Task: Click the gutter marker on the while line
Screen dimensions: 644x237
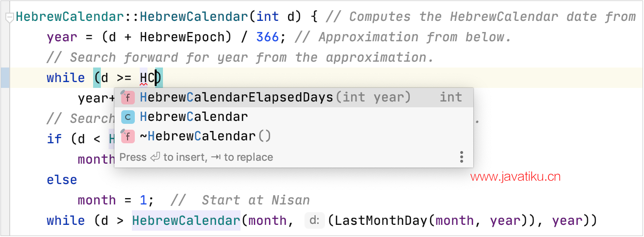Action: [x=5, y=78]
